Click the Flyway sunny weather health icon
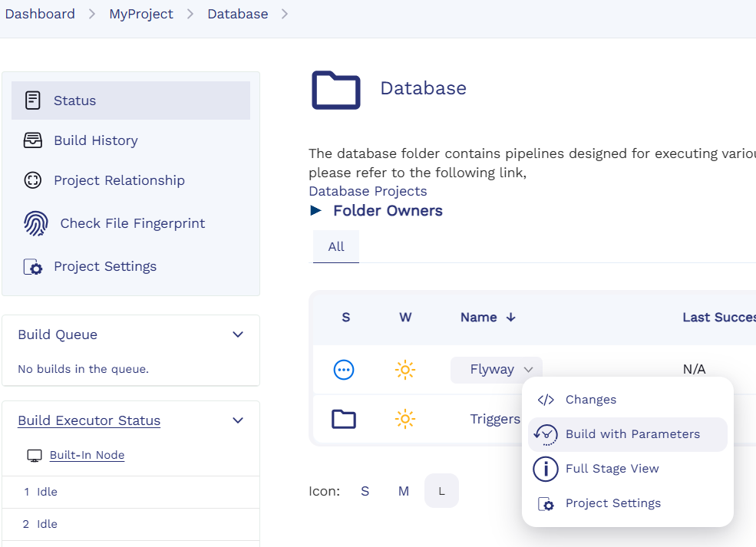This screenshot has height=547, width=756. (405, 370)
